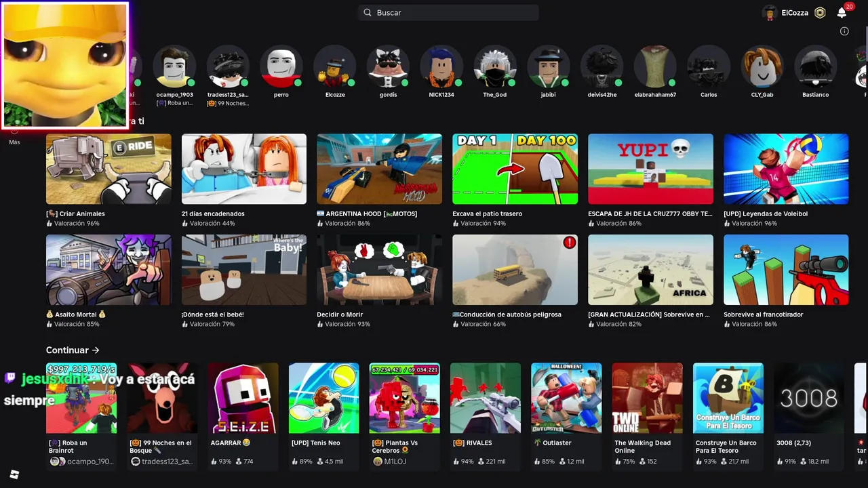
Task: Open friend The_God avatar
Action: click(x=495, y=66)
